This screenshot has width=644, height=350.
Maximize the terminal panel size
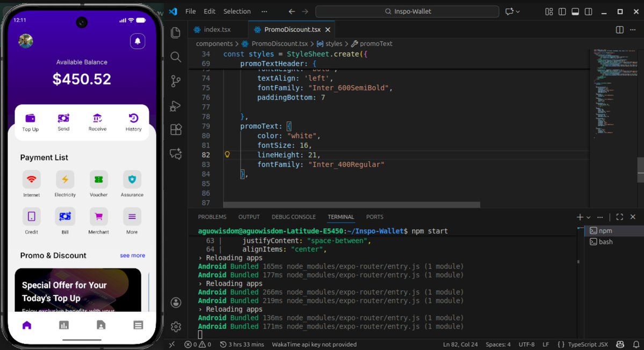(x=620, y=217)
